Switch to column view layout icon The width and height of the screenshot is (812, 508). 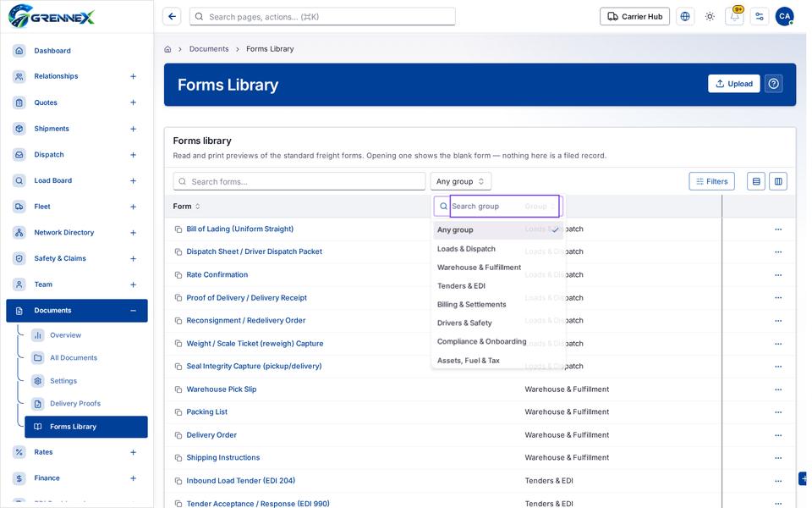pos(778,181)
